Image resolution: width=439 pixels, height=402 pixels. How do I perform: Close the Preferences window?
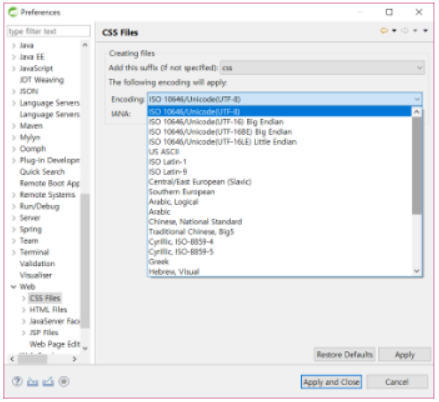(419, 12)
